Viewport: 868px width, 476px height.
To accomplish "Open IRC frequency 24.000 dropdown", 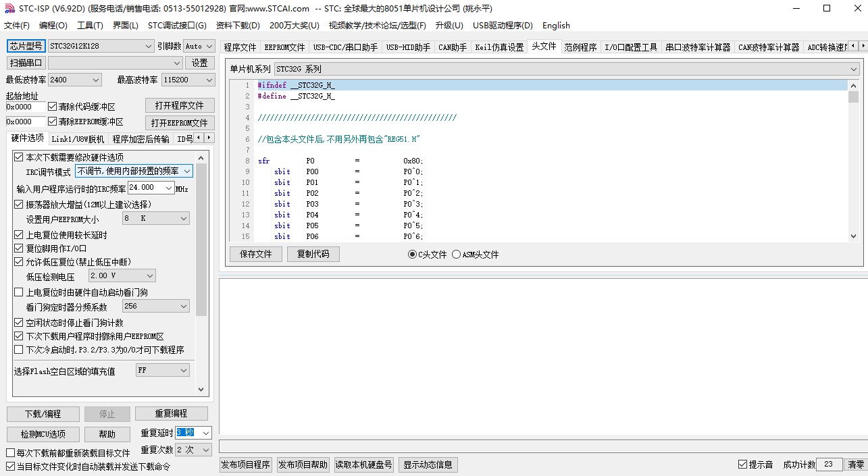I will click(x=169, y=188).
